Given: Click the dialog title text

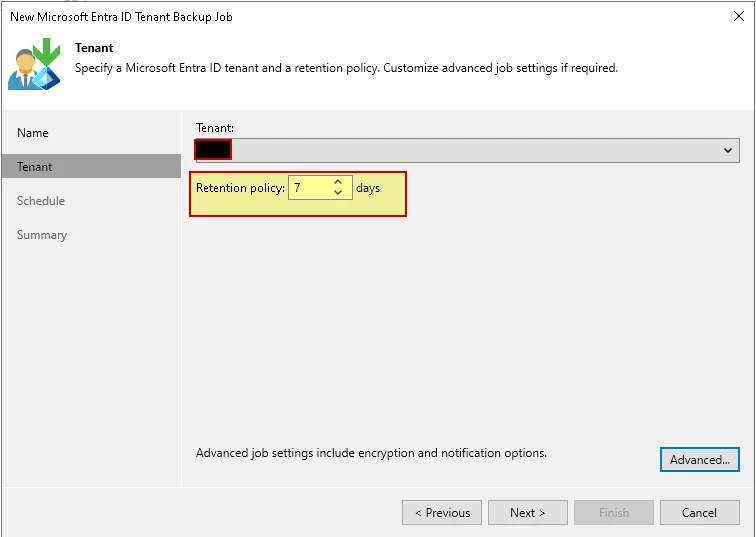Looking at the screenshot, I should click(122, 17).
